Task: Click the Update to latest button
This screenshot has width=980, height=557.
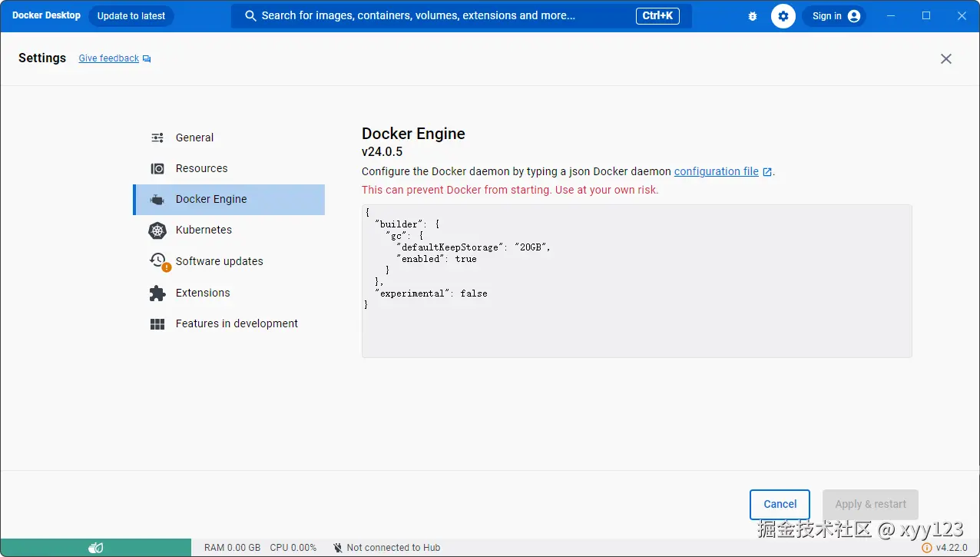Action: [131, 16]
